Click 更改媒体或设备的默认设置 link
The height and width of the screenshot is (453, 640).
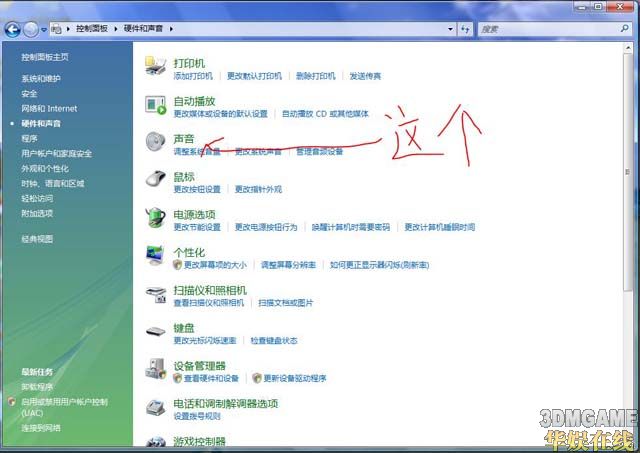click(x=220, y=113)
